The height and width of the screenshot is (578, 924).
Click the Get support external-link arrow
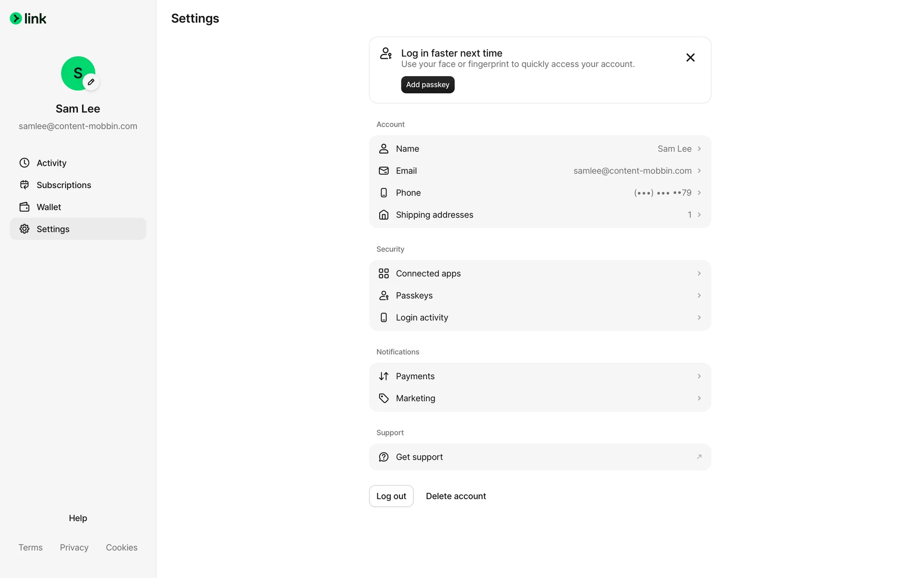(x=699, y=457)
